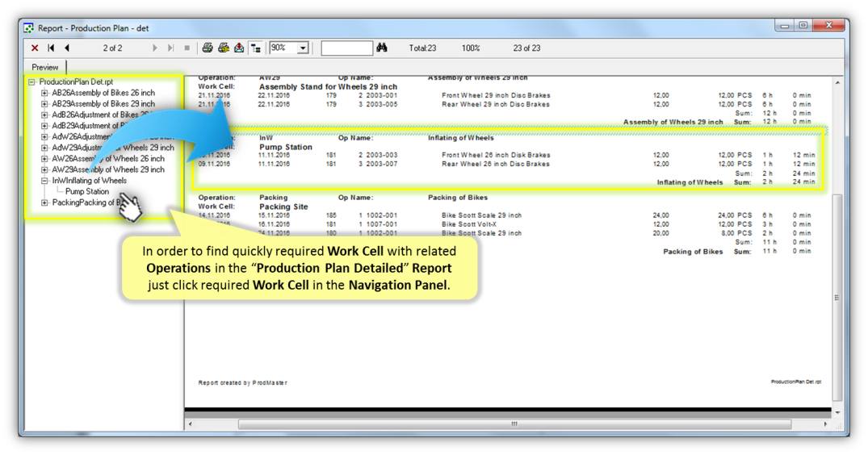Click the "Pump Station" work cell heading
This screenshot has width=868, height=455.
coord(286,147)
